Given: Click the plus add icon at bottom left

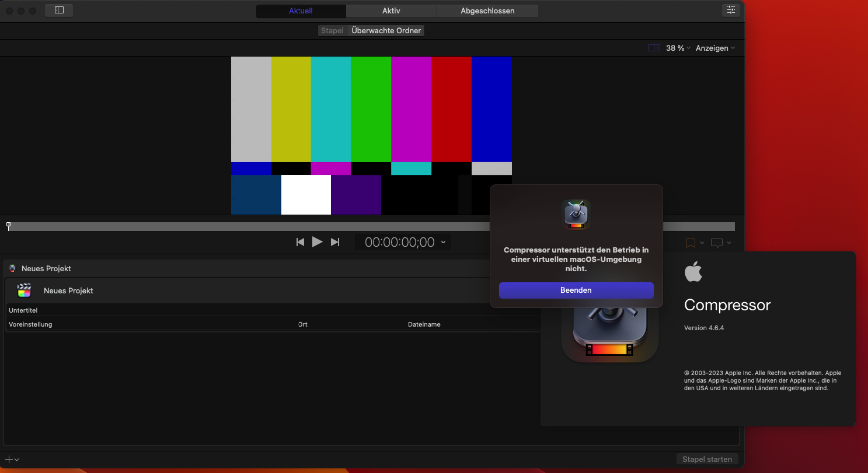Looking at the screenshot, I should [9, 460].
